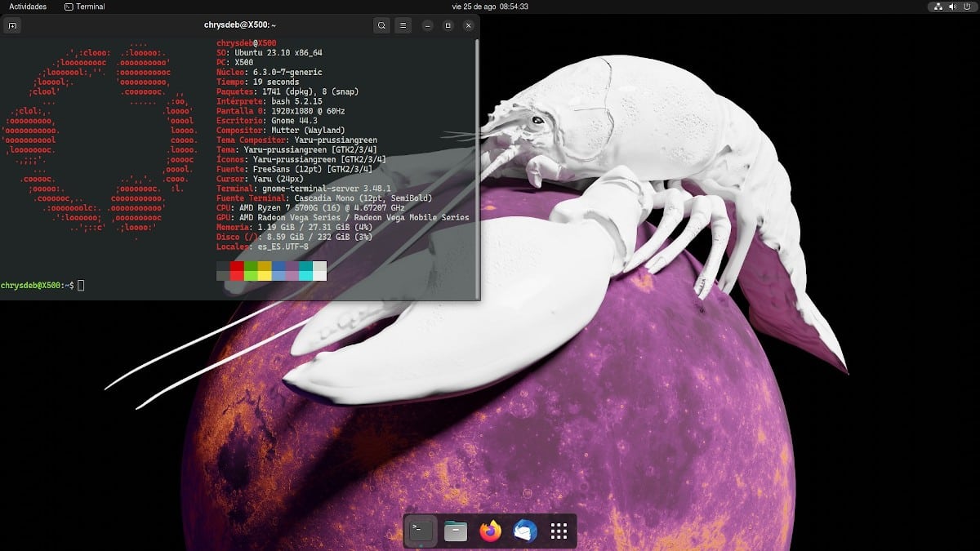Image resolution: width=980 pixels, height=551 pixels.
Task: Launch Terminal from the dock
Action: (421, 531)
